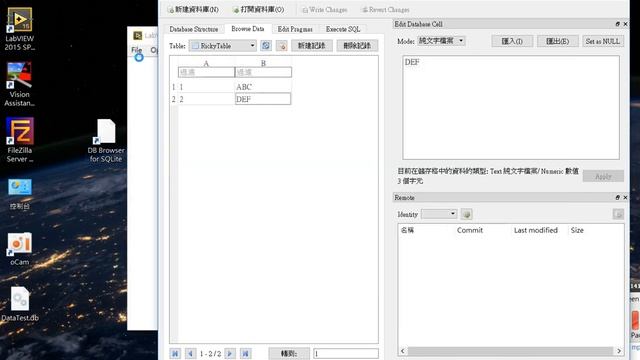Go to the first page of records
The width and height of the screenshot is (640, 360).
pyautogui.click(x=175, y=353)
